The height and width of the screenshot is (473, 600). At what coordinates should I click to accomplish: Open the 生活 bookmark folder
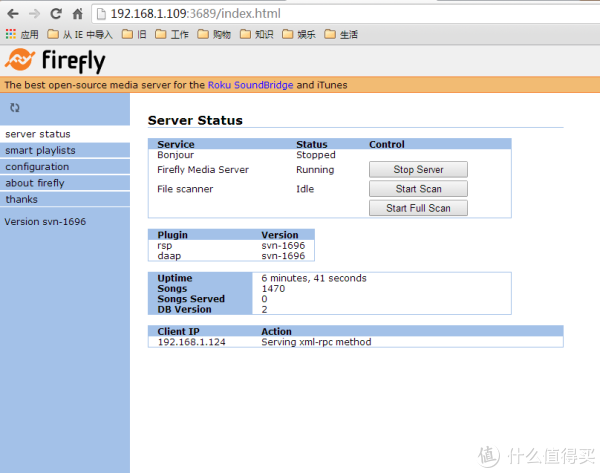click(341, 35)
